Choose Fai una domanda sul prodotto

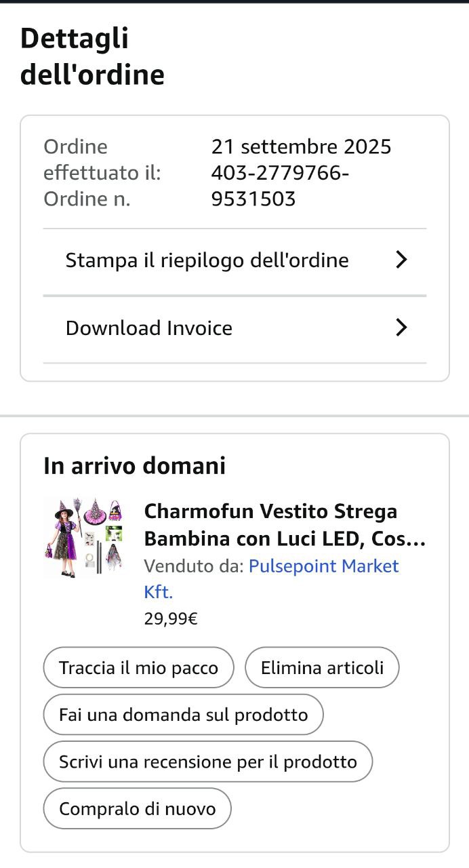click(x=183, y=715)
